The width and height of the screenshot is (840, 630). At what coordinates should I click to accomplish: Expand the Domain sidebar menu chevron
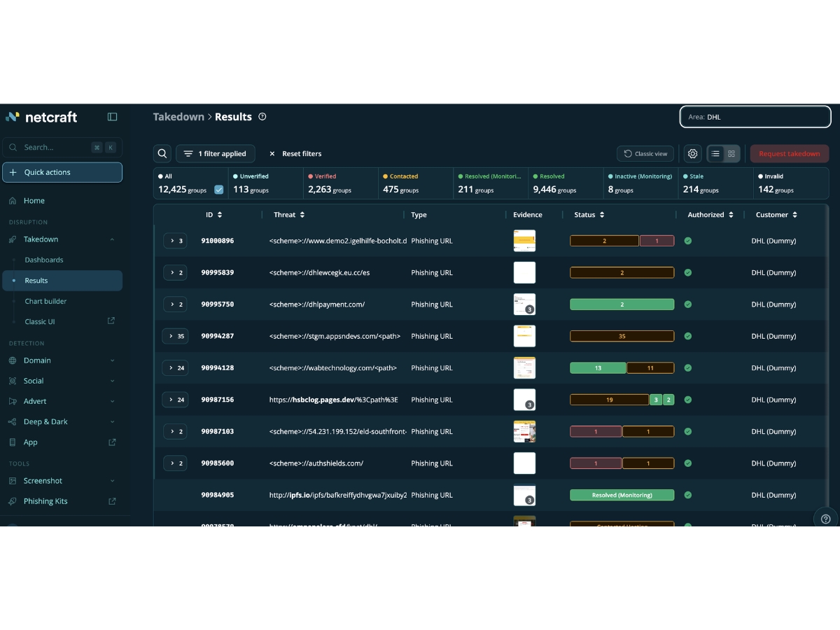pos(112,360)
